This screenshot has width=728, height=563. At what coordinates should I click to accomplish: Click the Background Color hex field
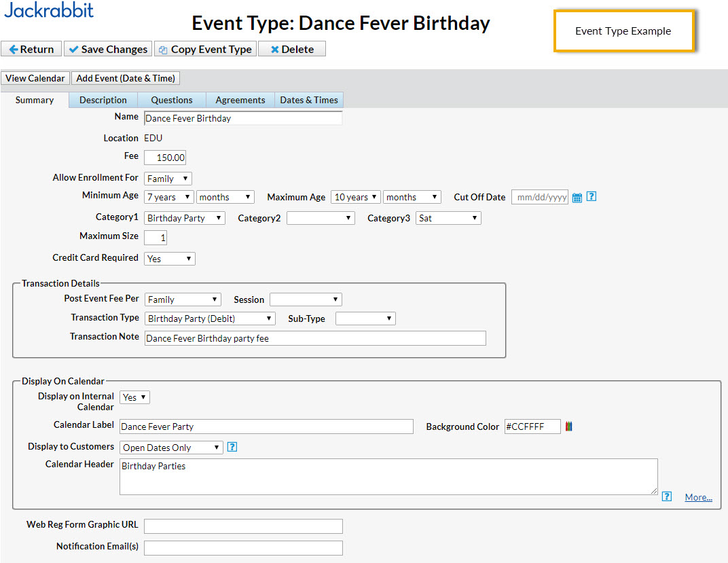532,426
